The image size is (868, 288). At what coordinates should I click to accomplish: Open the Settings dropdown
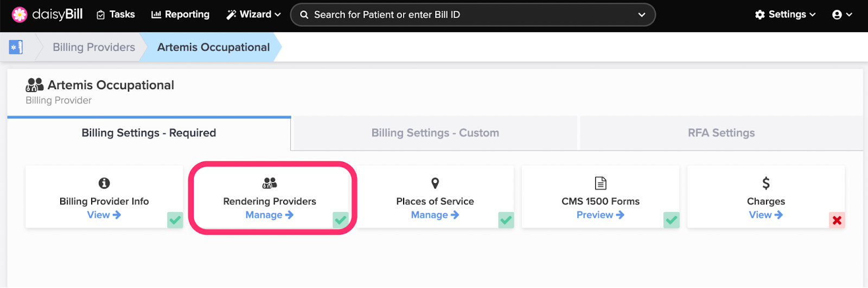pos(786,15)
